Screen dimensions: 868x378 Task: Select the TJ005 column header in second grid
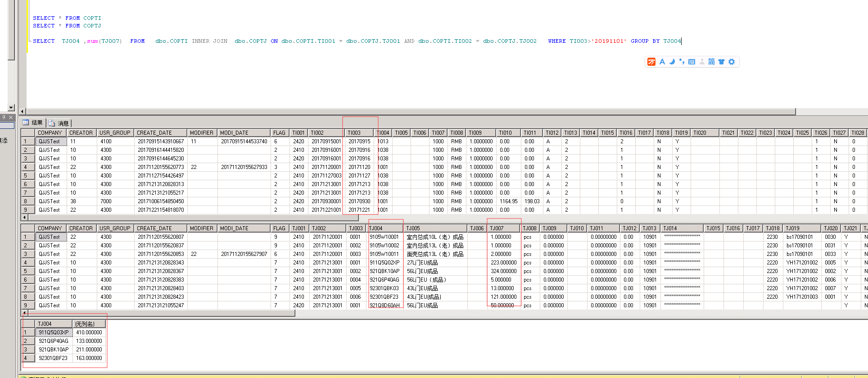coord(434,228)
